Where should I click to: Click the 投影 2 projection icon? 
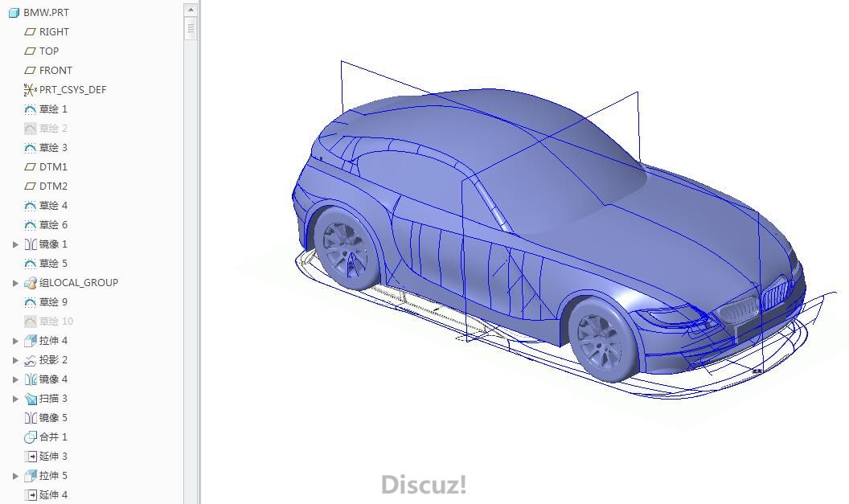[31, 360]
